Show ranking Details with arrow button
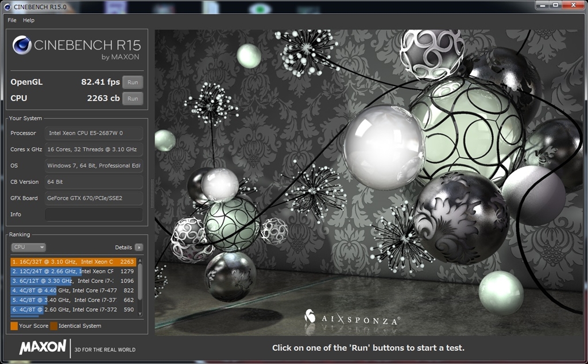Image resolution: width=588 pixels, height=364 pixels. point(139,247)
